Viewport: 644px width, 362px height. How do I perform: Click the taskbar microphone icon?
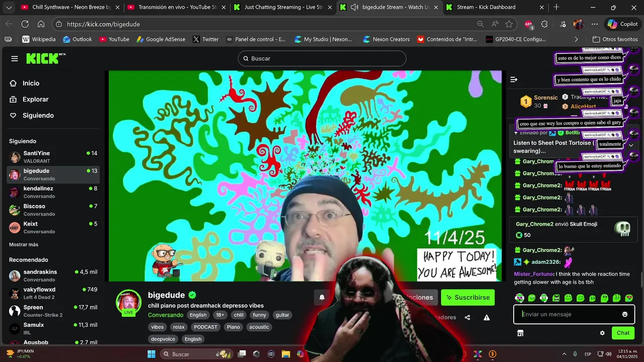pyautogui.click(x=575, y=354)
